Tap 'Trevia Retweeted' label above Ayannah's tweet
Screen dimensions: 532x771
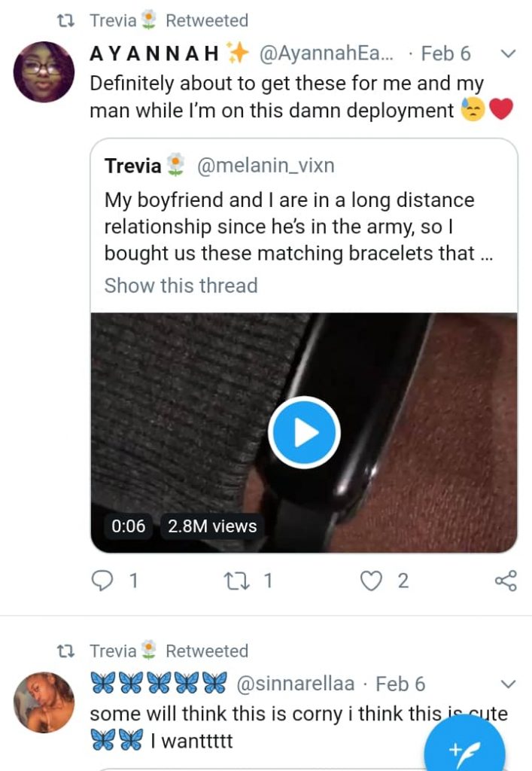coord(169,20)
